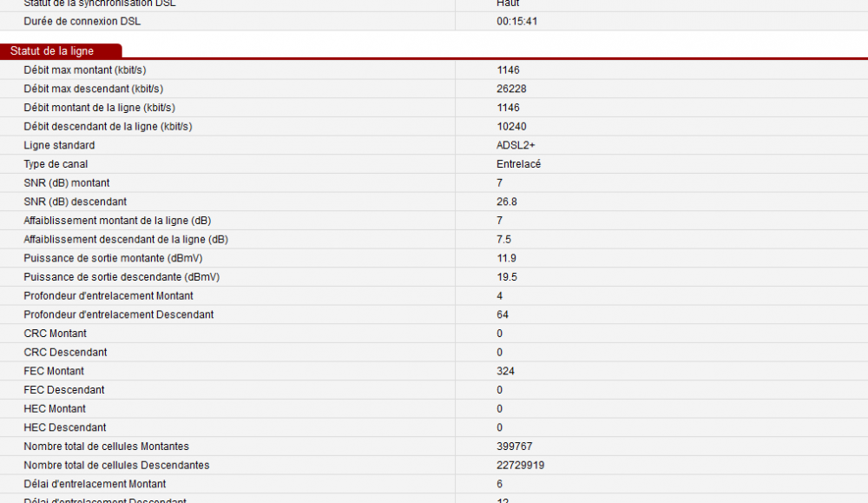Select the 'Type de canal' row label
Image resolution: width=868 pixels, height=503 pixels.
click(x=56, y=164)
